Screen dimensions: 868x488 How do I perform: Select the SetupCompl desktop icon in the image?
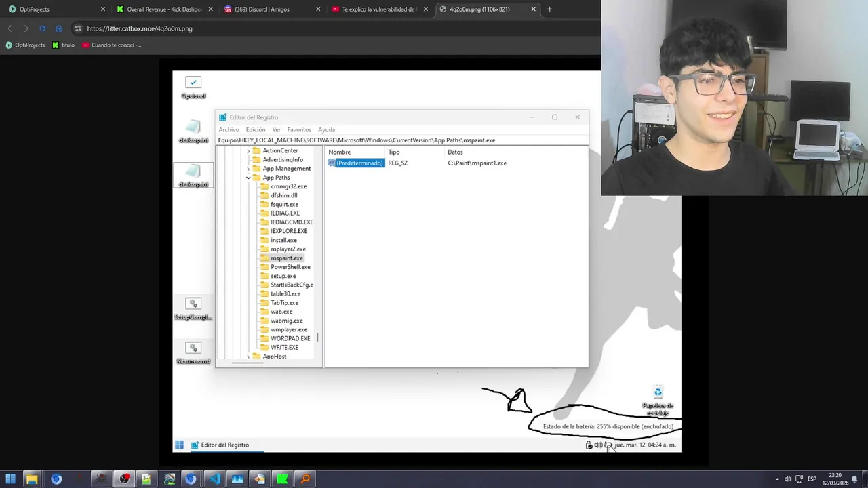193,309
